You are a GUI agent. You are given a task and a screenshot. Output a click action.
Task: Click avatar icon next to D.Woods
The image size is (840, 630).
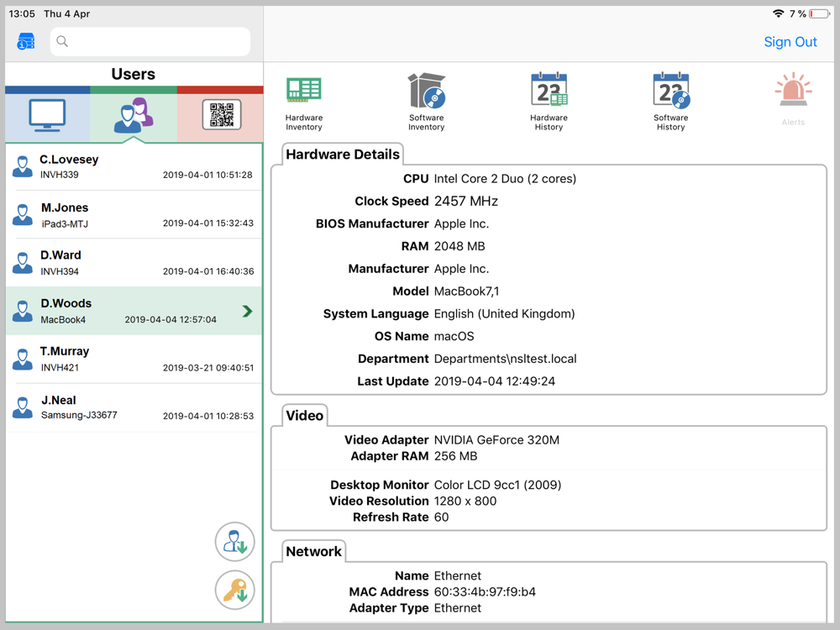23,312
